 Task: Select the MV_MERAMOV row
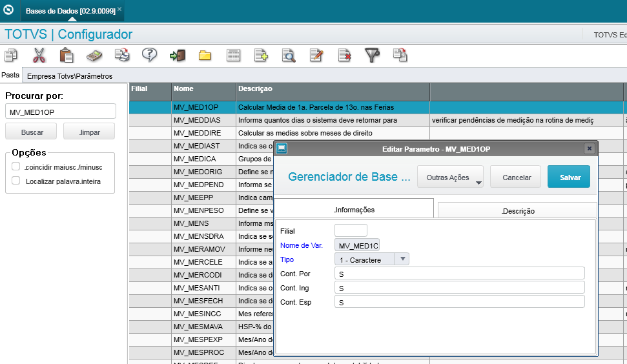tap(201, 249)
